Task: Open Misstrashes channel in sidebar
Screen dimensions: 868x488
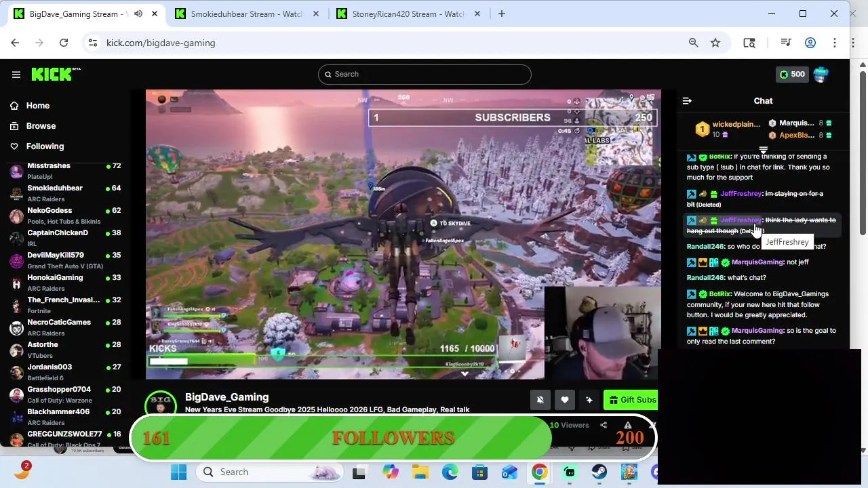Action: pos(66,171)
